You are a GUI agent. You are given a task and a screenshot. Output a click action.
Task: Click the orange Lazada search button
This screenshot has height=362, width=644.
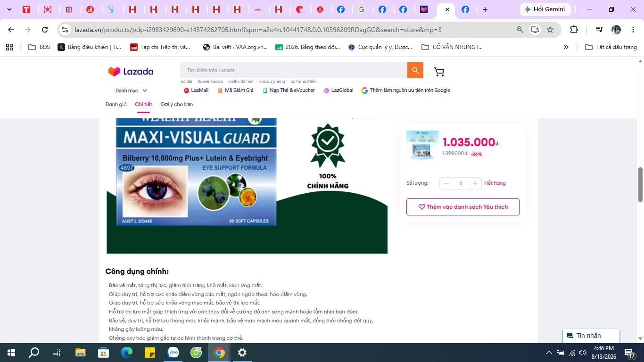tap(415, 70)
